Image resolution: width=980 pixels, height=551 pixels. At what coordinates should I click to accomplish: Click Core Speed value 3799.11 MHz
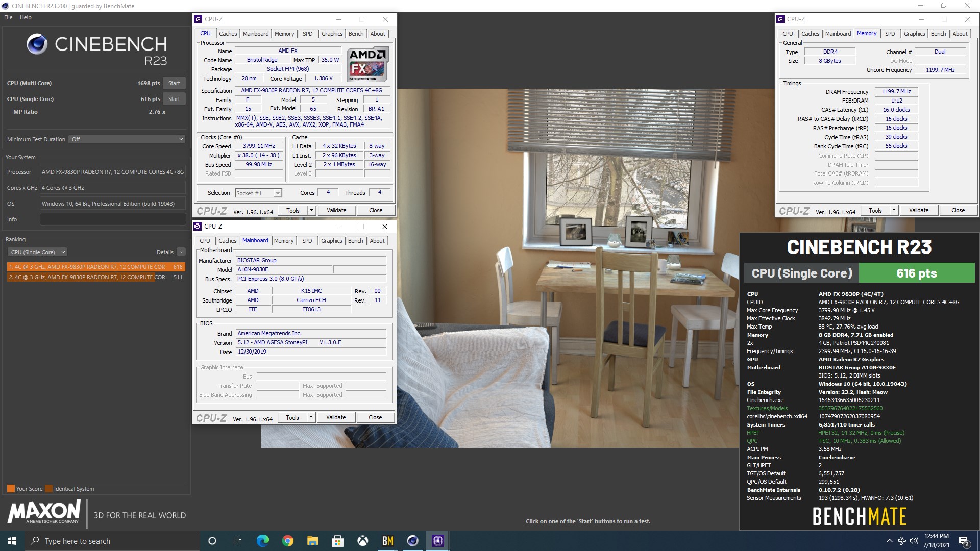pyautogui.click(x=259, y=146)
